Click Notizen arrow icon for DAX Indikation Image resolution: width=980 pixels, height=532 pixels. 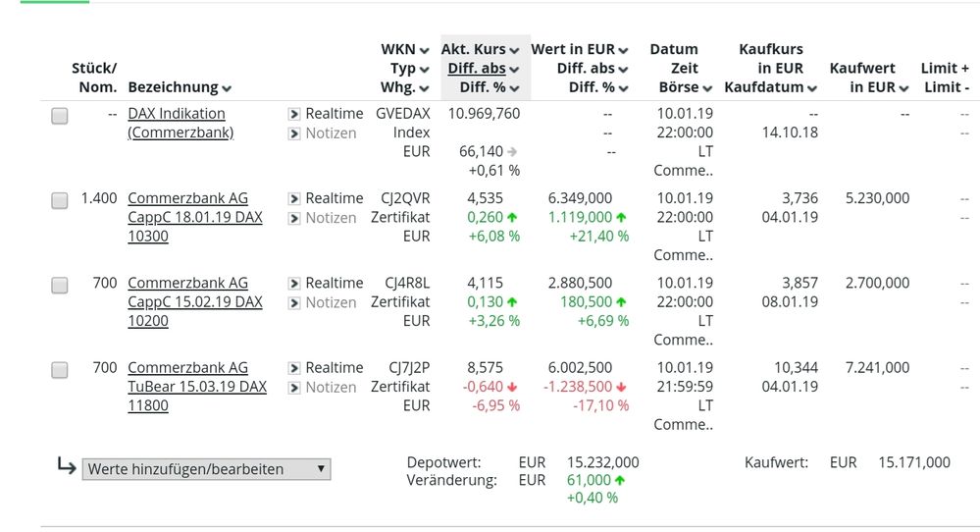pyautogui.click(x=294, y=133)
